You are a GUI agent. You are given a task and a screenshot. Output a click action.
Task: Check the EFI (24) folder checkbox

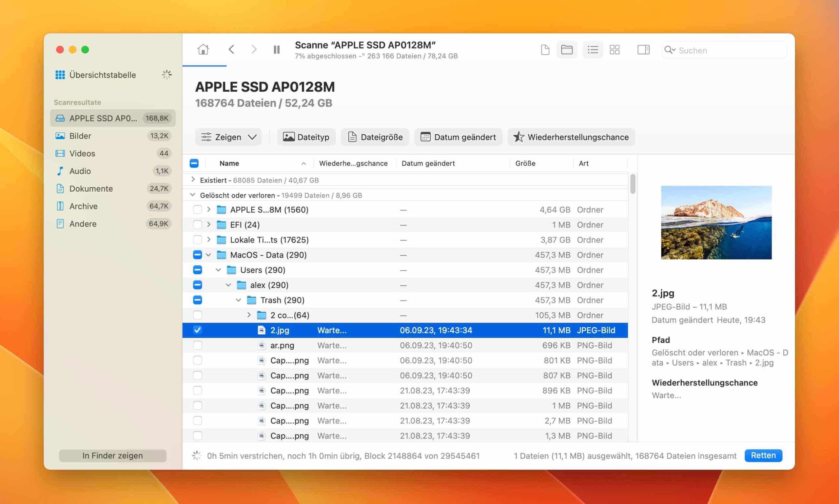point(197,224)
